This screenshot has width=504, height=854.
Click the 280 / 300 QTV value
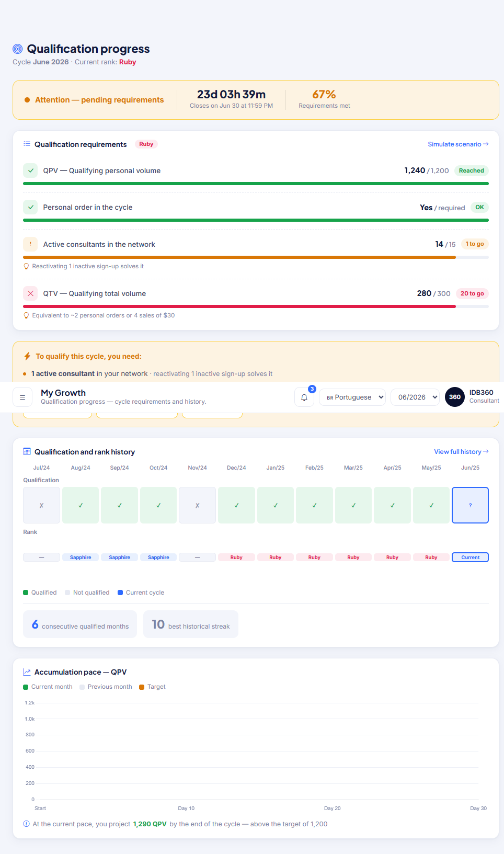coord(434,293)
